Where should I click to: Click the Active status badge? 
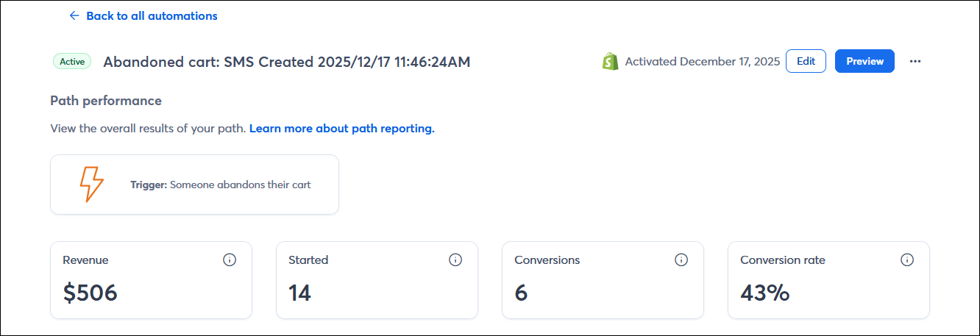point(72,61)
